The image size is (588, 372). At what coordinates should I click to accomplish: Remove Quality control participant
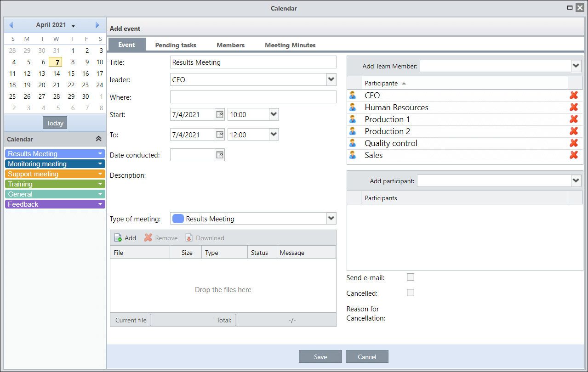tap(574, 143)
